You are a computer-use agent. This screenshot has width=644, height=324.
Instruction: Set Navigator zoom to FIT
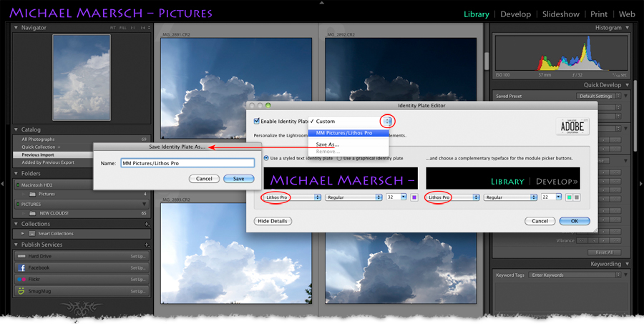[113, 28]
